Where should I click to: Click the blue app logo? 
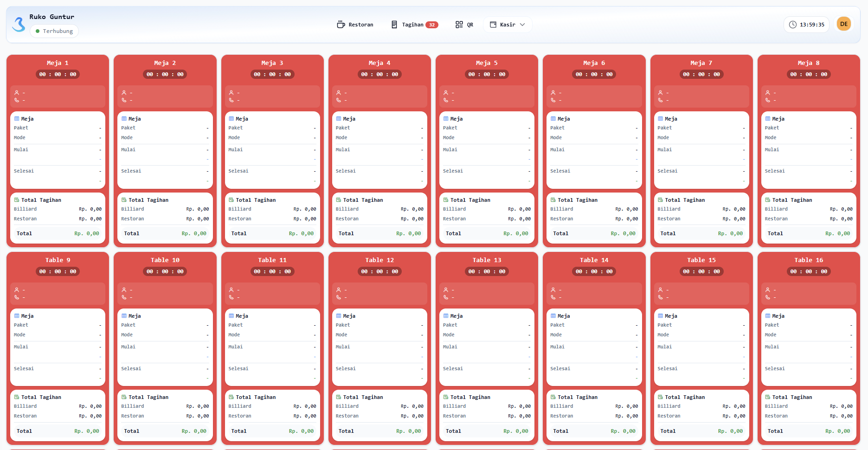tap(19, 24)
